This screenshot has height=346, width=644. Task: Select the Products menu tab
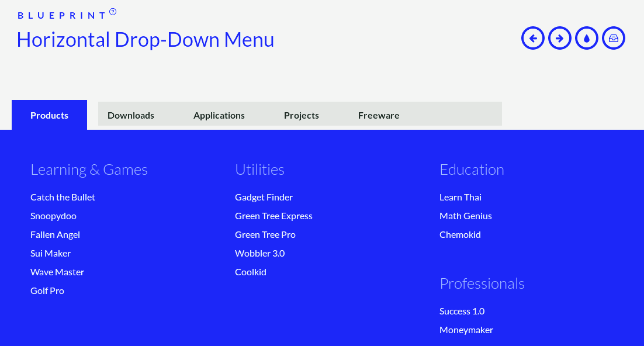click(49, 115)
